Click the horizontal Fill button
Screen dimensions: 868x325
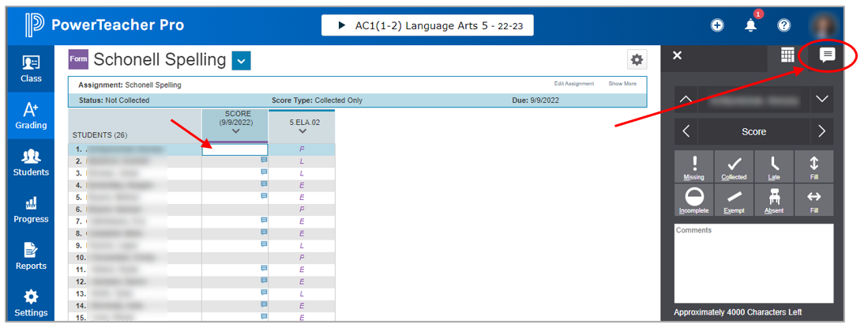pyautogui.click(x=814, y=200)
